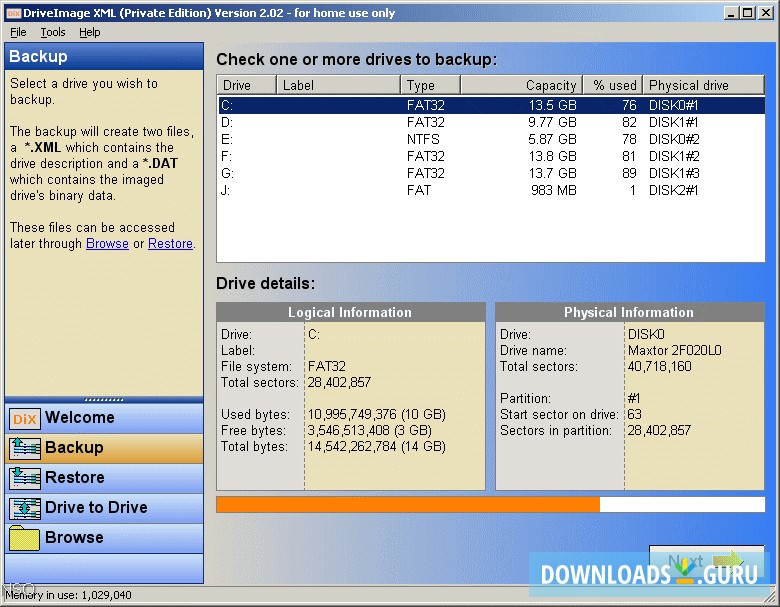
Task: Click the Drive to Drive icon
Action: (x=24, y=508)
